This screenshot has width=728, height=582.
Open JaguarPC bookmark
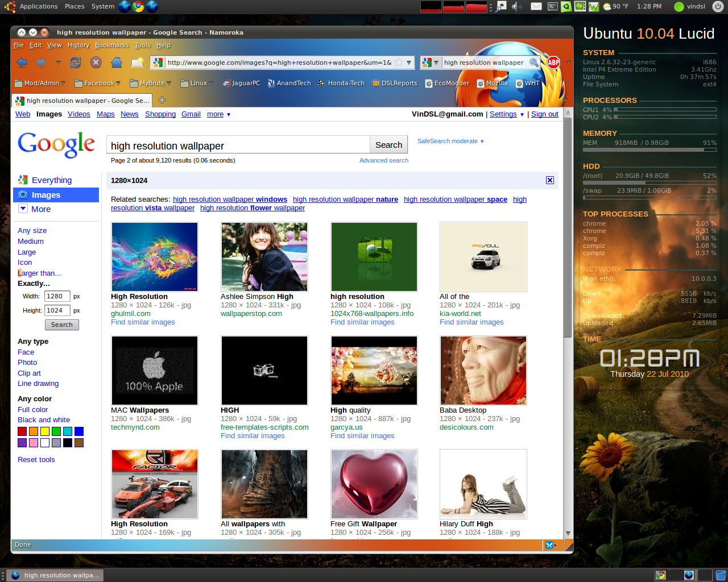tap(242, 83)
